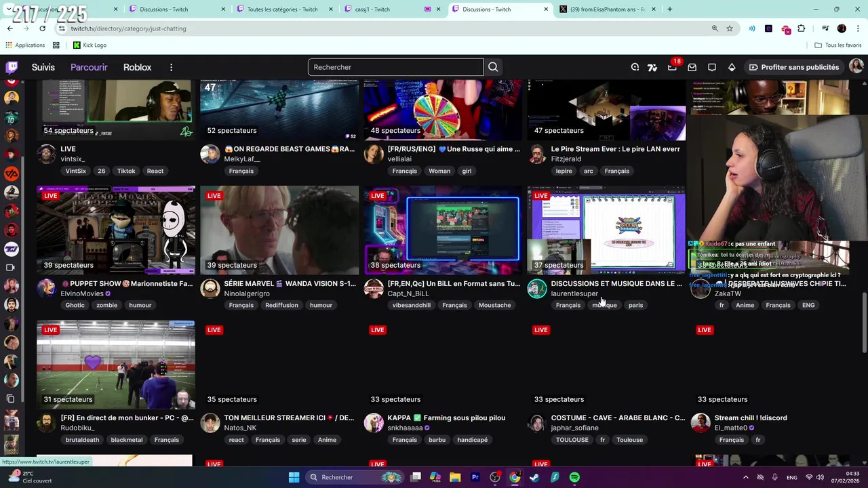Click the browser back arrow
The image size is (868, 488).
click(x=9, y=28)
